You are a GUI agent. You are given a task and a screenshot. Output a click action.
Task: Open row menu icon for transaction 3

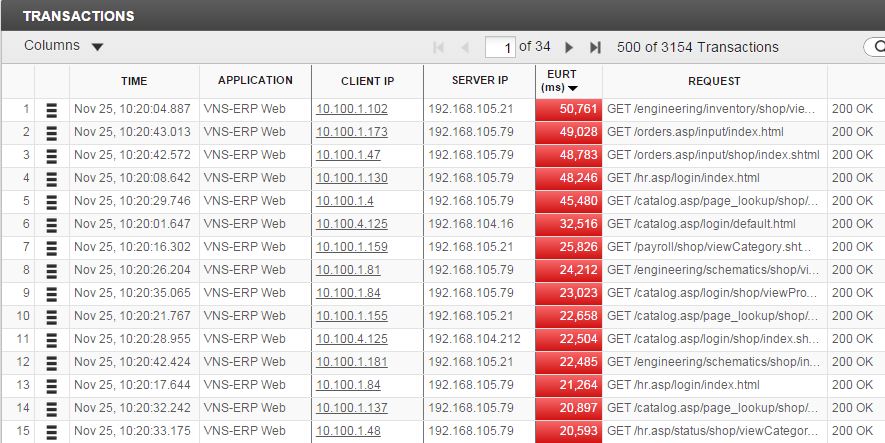pos(51,156)
